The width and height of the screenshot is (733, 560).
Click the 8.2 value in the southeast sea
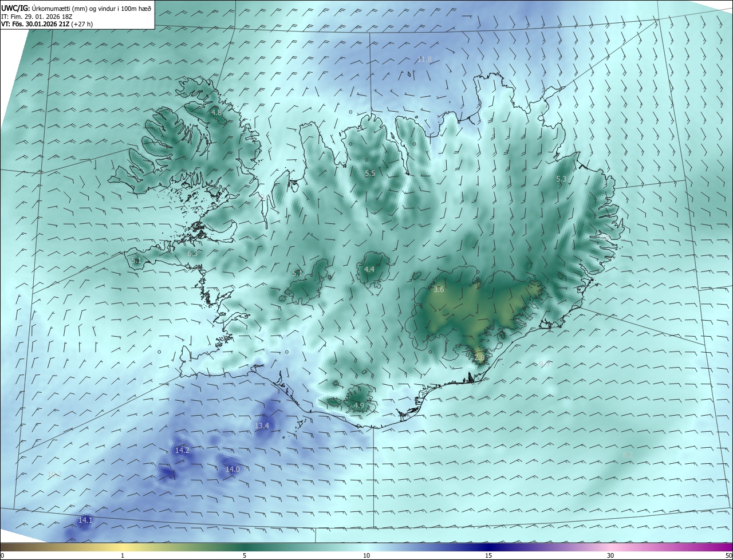(x=627, y=455)
